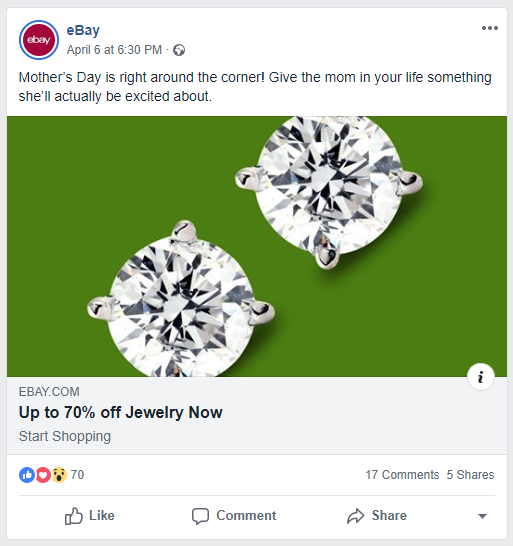513x546 pixels.
Task: Open the post timestamp April 6 link
Action: point(114,50)
